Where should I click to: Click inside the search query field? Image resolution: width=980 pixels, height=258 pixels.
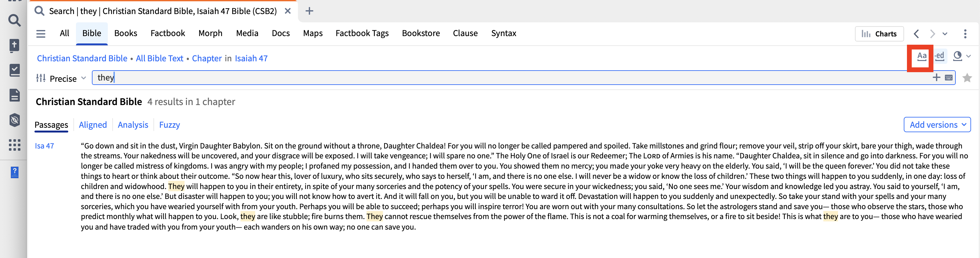494,78
